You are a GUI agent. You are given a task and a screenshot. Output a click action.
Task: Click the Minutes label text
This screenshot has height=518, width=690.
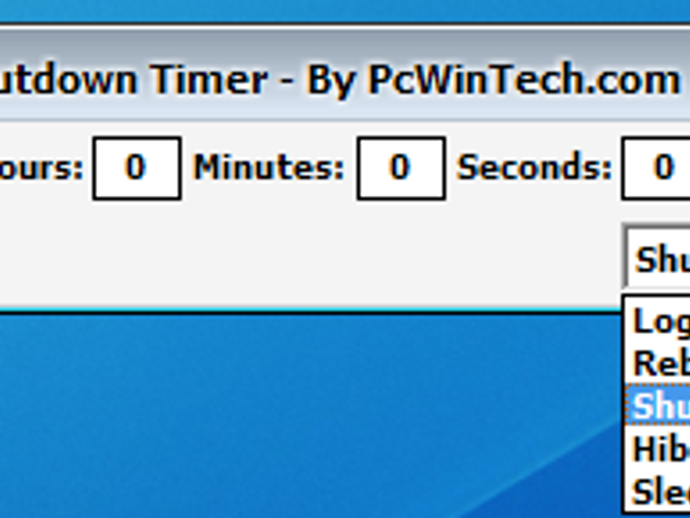269,168
